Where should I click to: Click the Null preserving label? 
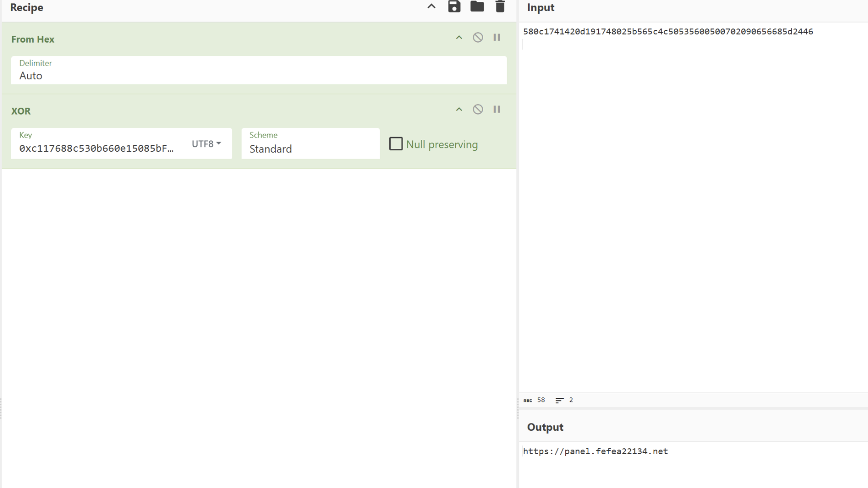[x=442, y=144]
